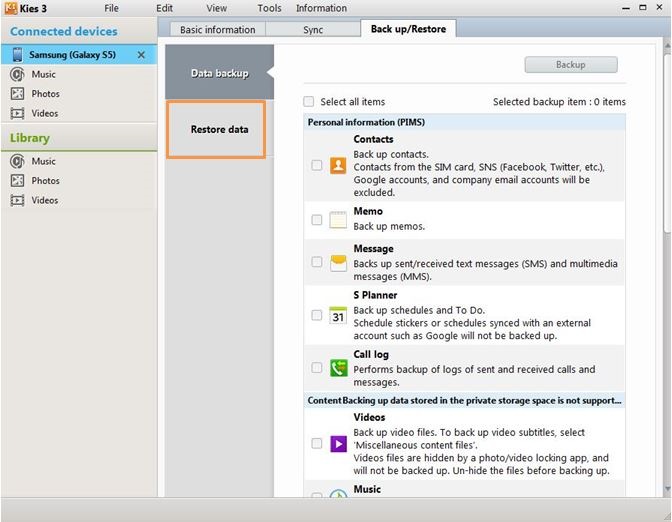Image resolution: width=672 pixels, height=522 pixels.
Task: Open Music under Library
Action: (43, 162)
